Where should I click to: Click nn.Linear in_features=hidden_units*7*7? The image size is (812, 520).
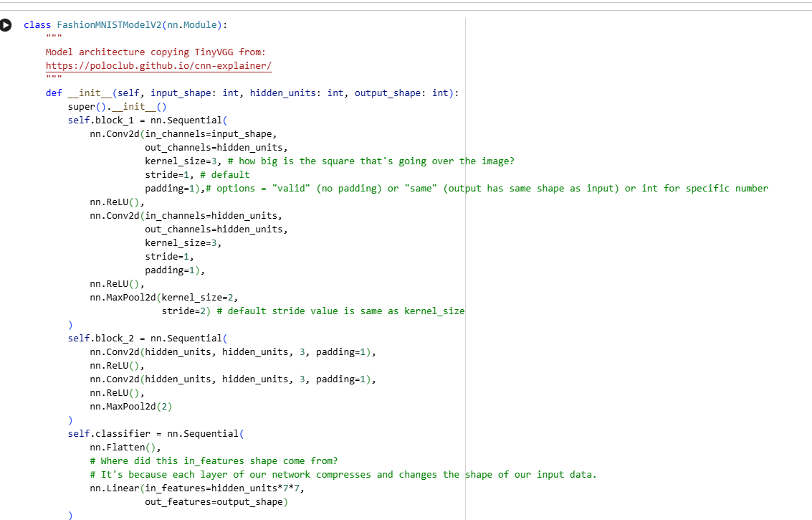202,488
